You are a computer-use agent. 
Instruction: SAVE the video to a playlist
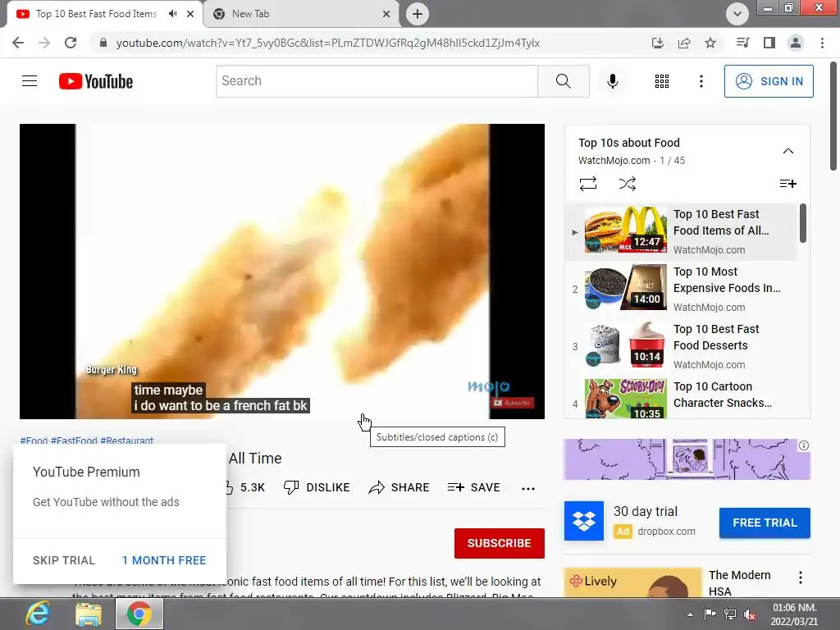(x=473, y=487)
